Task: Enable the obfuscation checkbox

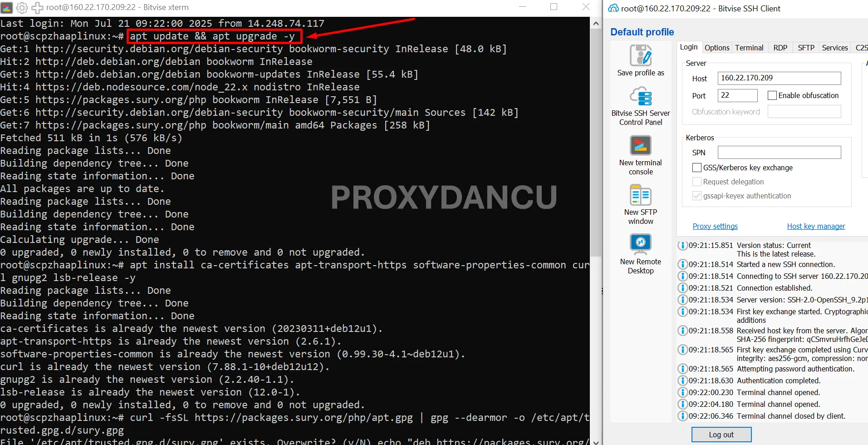Action: 772,95
